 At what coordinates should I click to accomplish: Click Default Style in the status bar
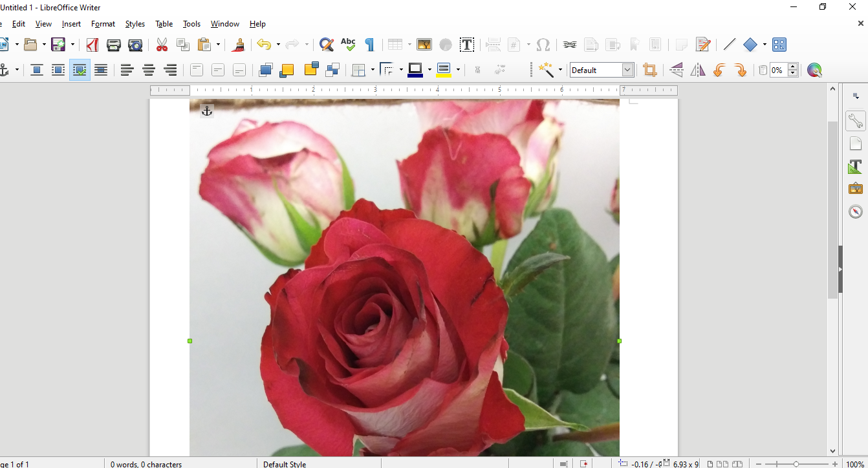click(x=285, y=463)
